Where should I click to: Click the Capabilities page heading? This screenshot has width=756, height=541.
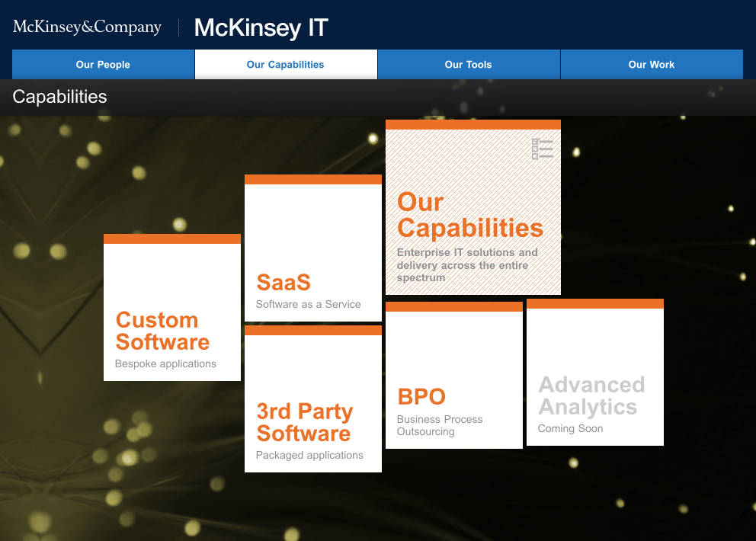tap(59, 97)
